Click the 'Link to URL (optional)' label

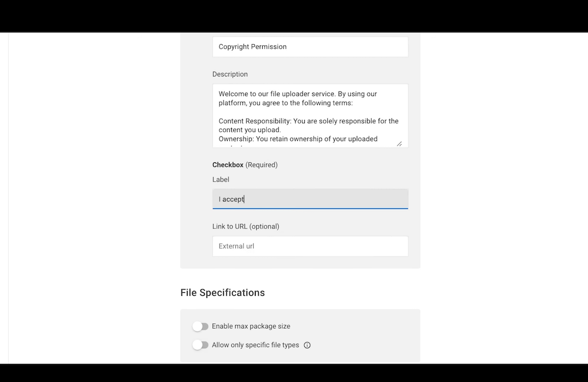coord(245,227)
